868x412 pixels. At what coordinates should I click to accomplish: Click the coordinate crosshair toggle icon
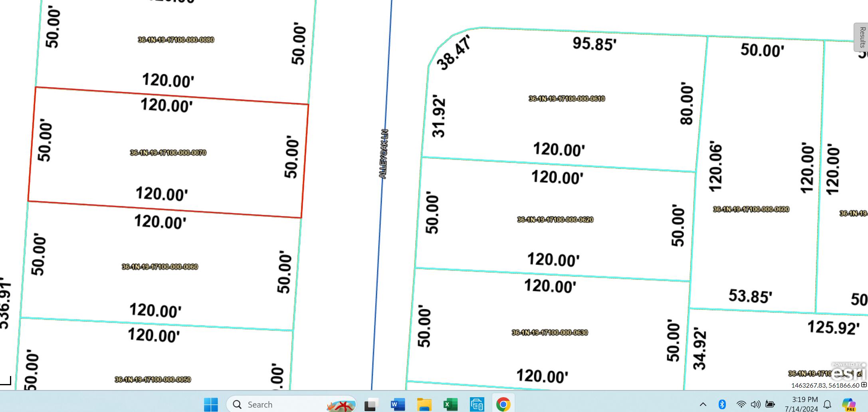(x=864, y=385)
